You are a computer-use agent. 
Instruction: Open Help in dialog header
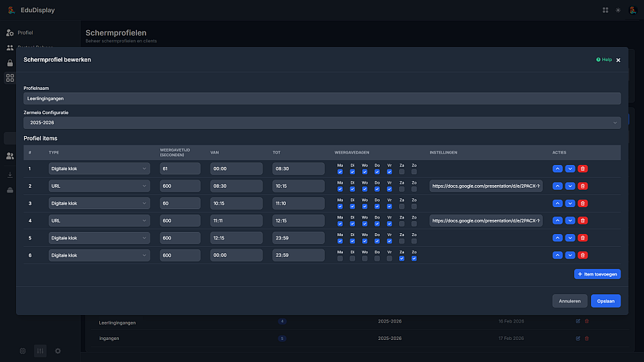pyautogui.click(x=604, y=60)
